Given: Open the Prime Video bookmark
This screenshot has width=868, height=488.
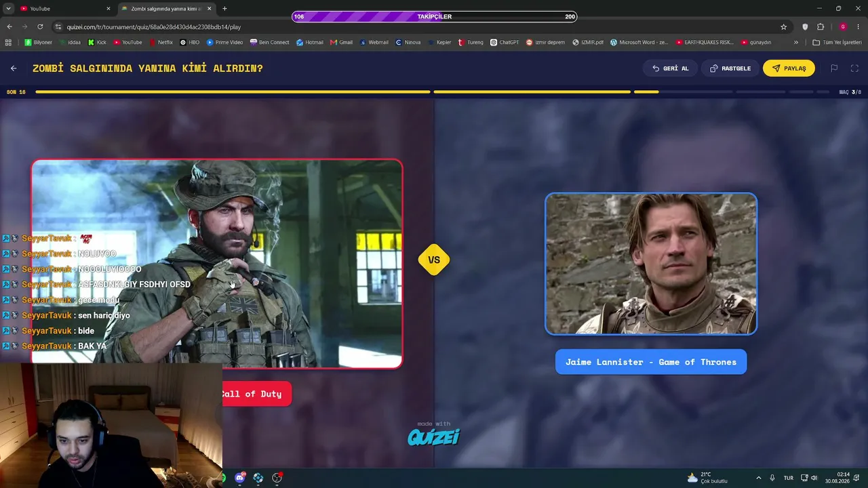Looking at the screenshot, I should pos(225,42).
